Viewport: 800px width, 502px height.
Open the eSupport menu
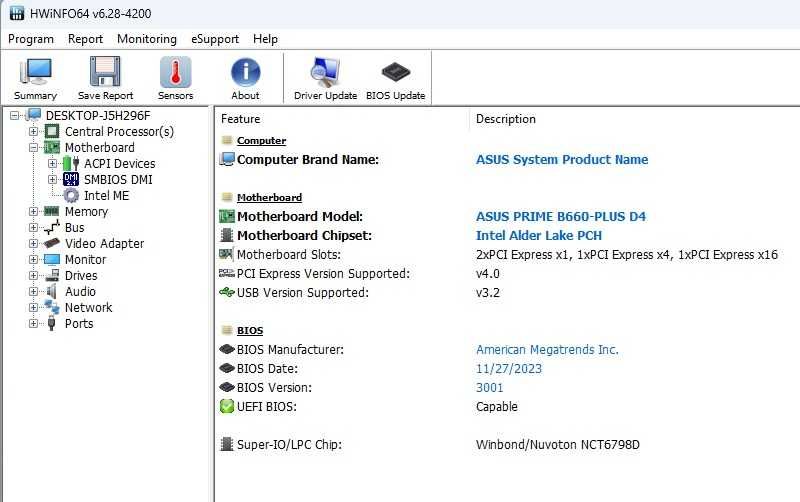coord(215,39)
